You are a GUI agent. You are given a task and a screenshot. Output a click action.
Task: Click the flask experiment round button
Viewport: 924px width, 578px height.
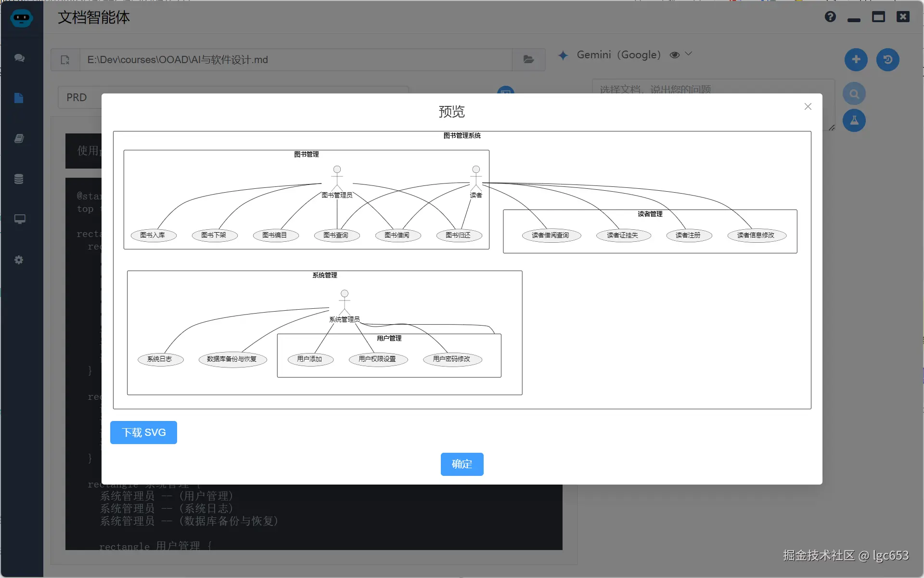point(854,120)
